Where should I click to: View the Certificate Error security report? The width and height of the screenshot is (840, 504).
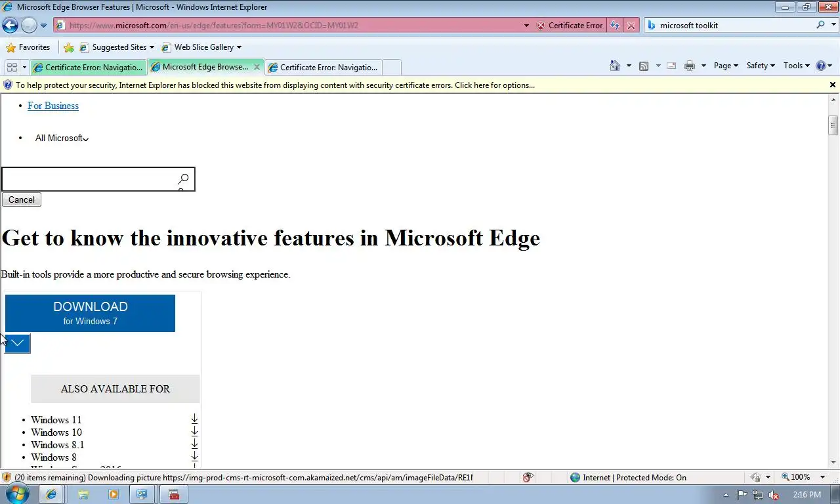tap(570, 26)
